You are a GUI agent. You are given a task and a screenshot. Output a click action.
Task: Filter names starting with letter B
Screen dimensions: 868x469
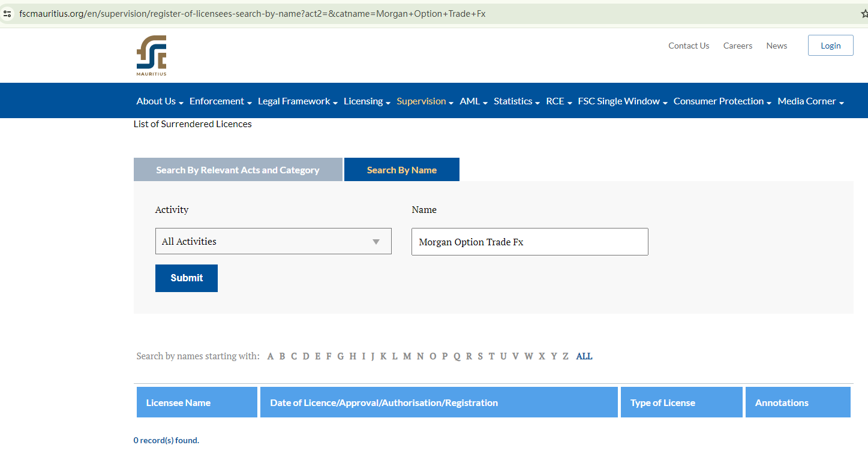[282, 356]
